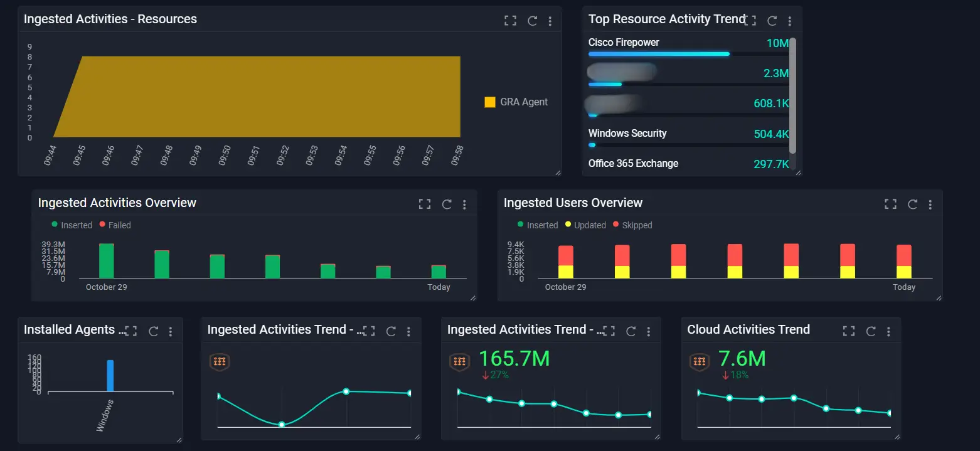Toggle the GRA Agent legend series
980x451 pixels.
click(x=516, y=102)
